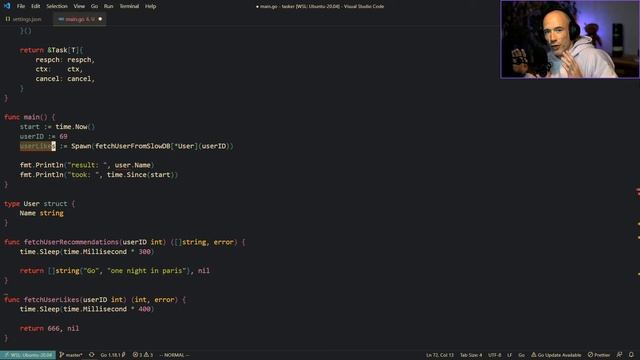The image size is (640, 360).
Task: Click the unsaved dot on main.go tab
Action: 100,19
